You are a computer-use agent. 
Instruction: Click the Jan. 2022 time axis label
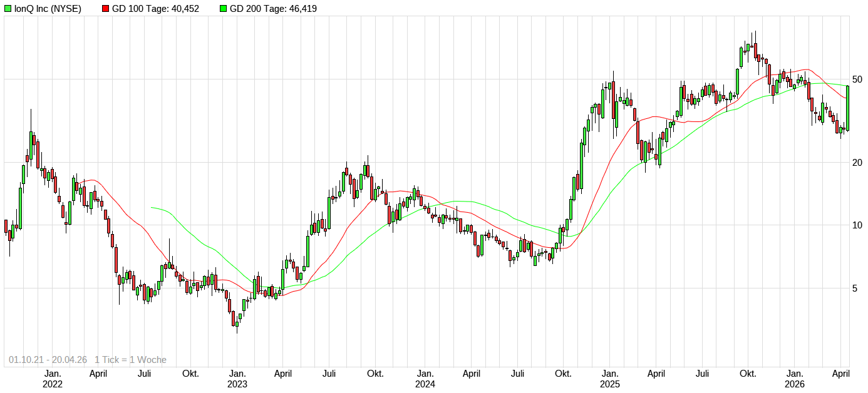pyautogui.click(x=52, y=379)
